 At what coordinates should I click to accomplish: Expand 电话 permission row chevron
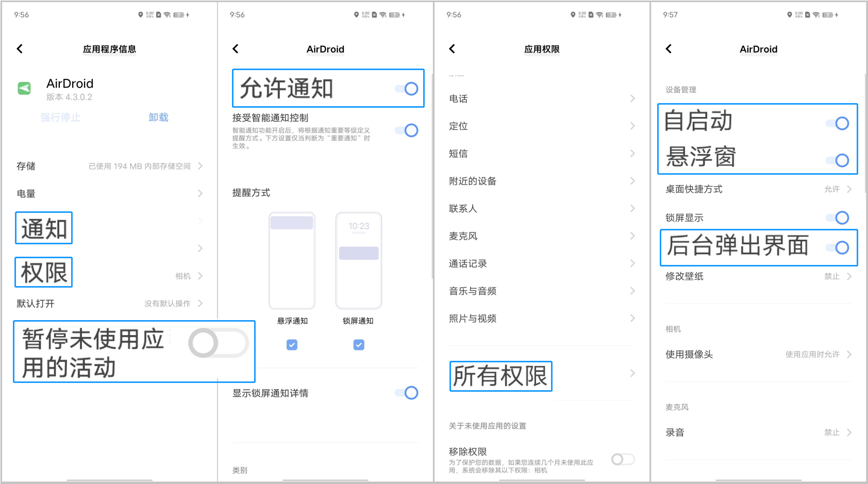[x=632, y=98]
